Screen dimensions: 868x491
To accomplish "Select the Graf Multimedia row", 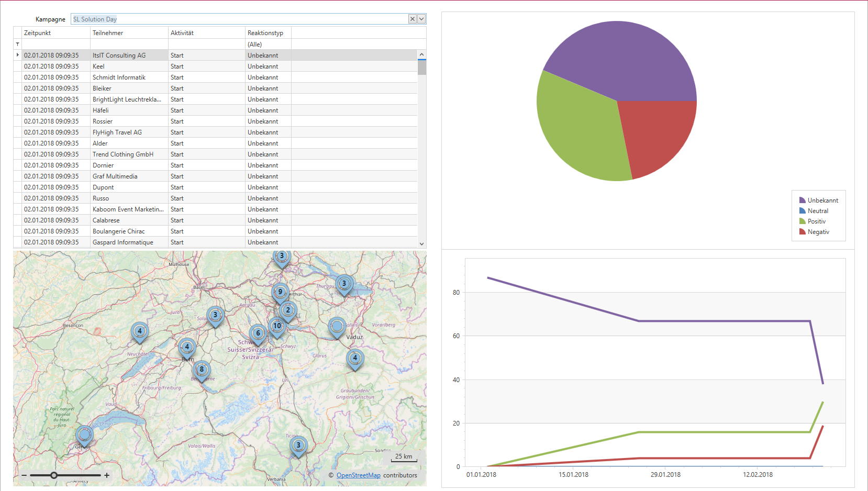I will (x=215, y=176).
